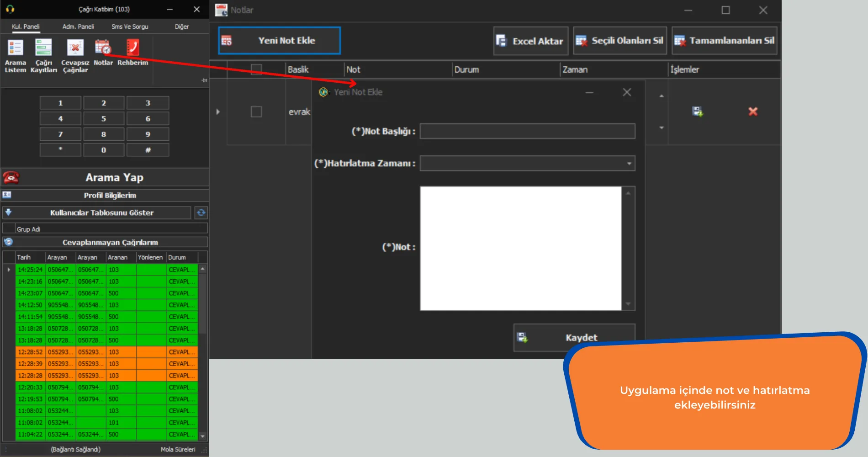Open the Arama Listem icon
Image resolution: width=868 pixels, height=457 pixels.
point(16,56)
